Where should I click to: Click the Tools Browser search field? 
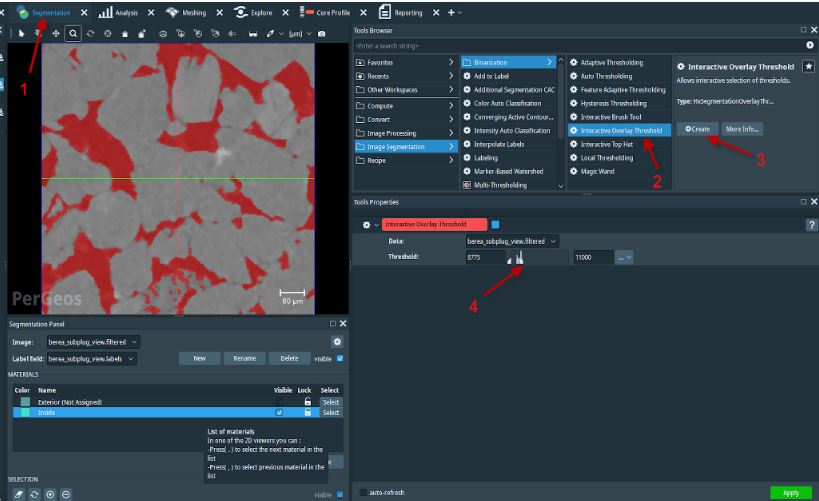tap(578, 46)
